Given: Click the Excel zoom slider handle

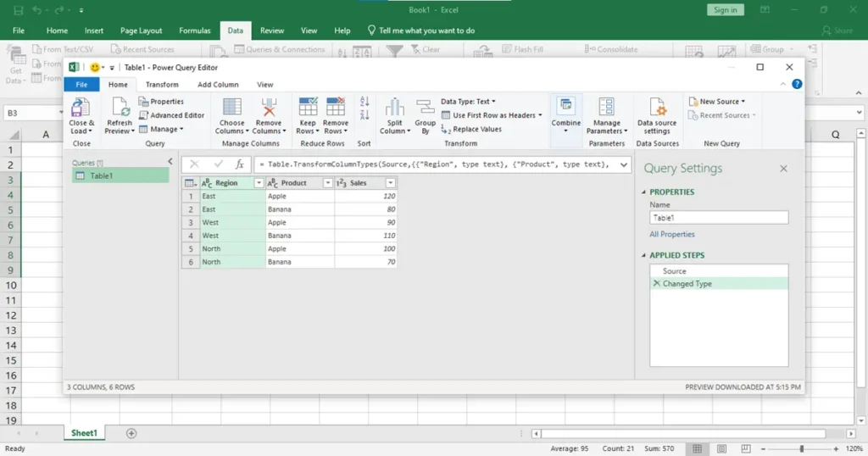Looking at the screenshot, I should point(802,449).
